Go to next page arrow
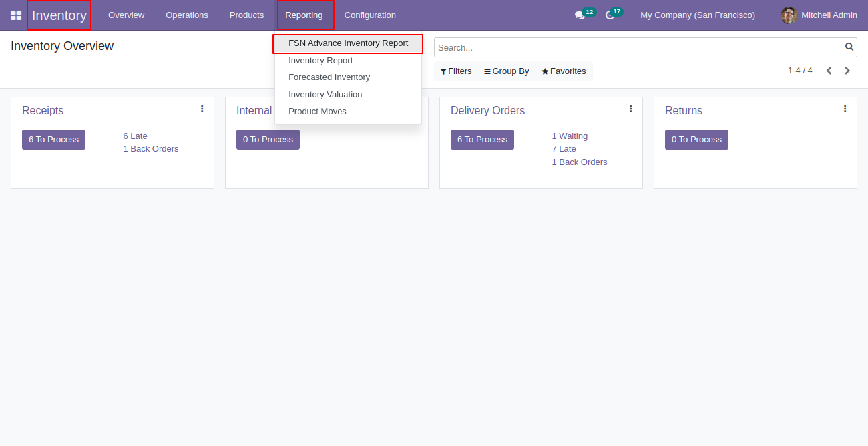 (847, 71)
